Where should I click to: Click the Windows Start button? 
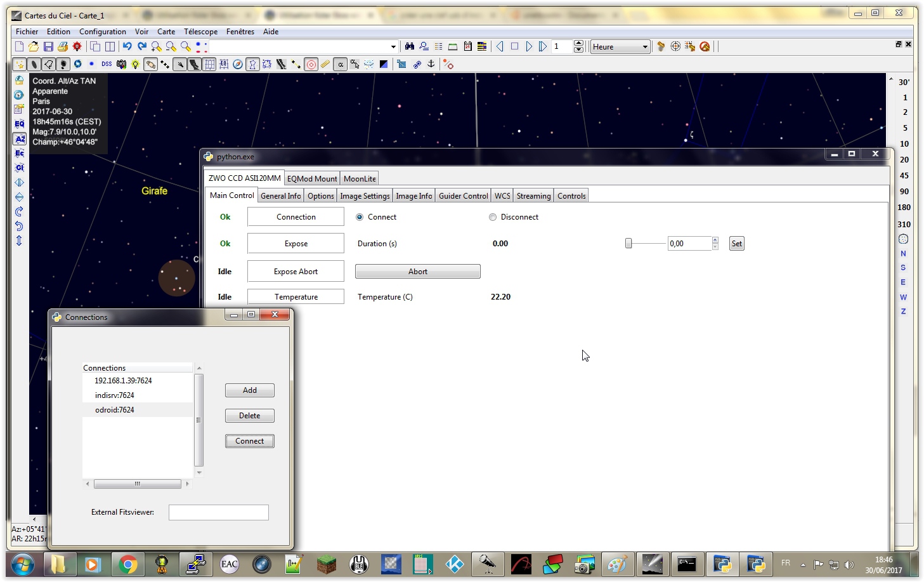(x=22, y=564)
